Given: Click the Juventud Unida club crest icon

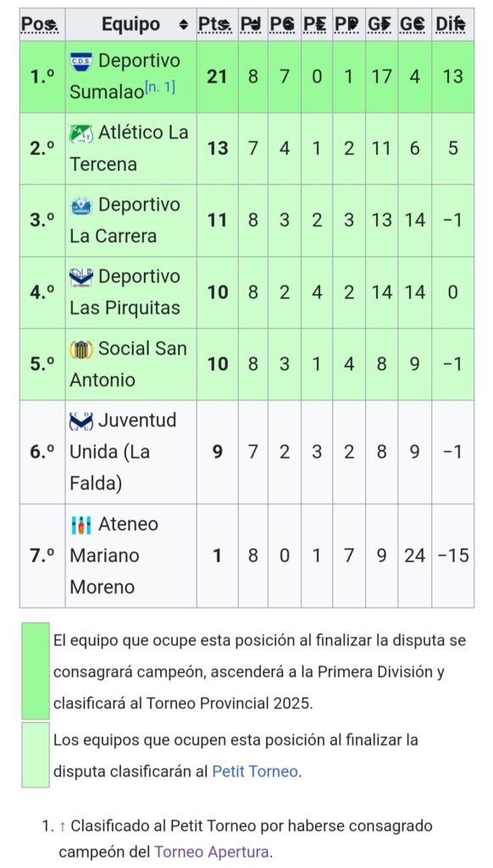Looking at the screenshot, I should (x=81, y=420).
